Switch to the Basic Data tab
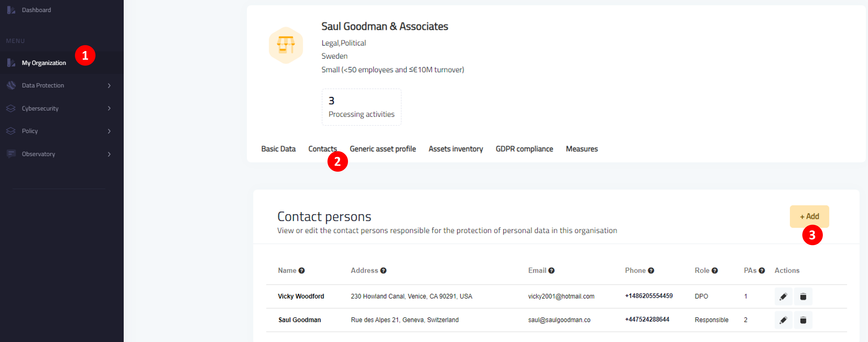868x342 pixels. (278, 149)
